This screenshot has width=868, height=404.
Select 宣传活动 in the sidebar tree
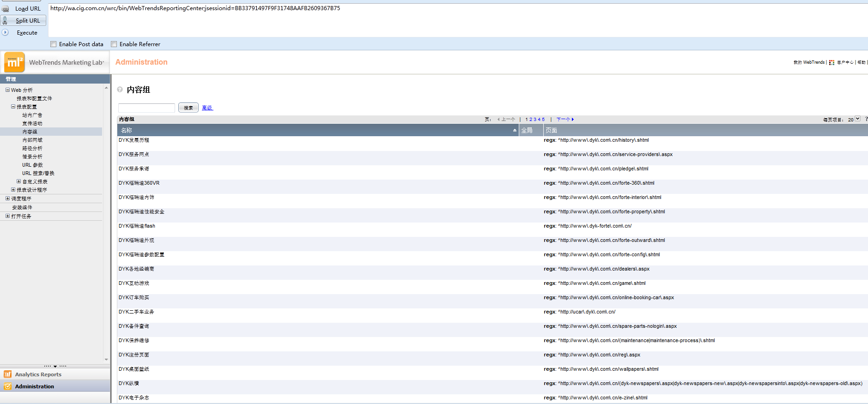pos(32,123)
